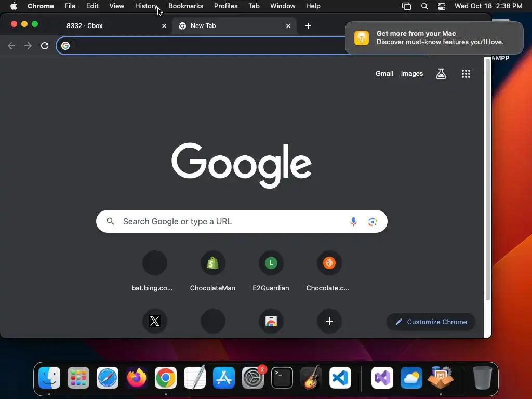Select the New Tab tab
532x399 pixels.
(234, 26)
